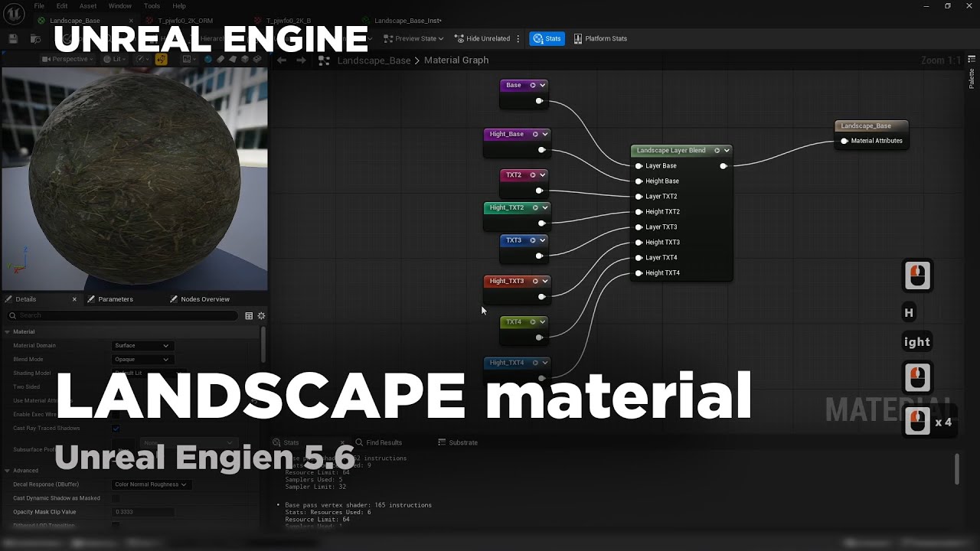Click the preview icon on Hight_Base node

tap(535, 134)
